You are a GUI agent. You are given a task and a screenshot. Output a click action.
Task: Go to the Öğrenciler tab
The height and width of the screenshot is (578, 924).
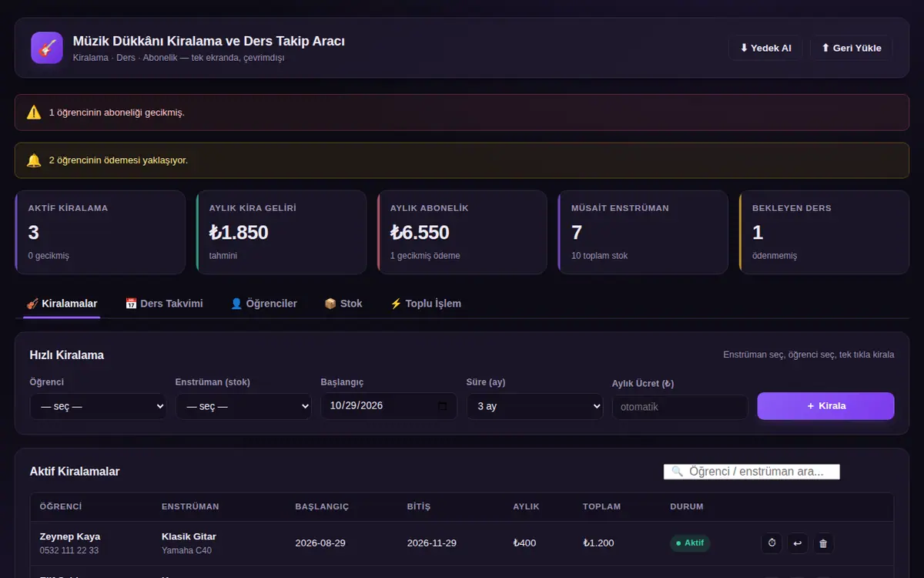click(x=263, y=304)
